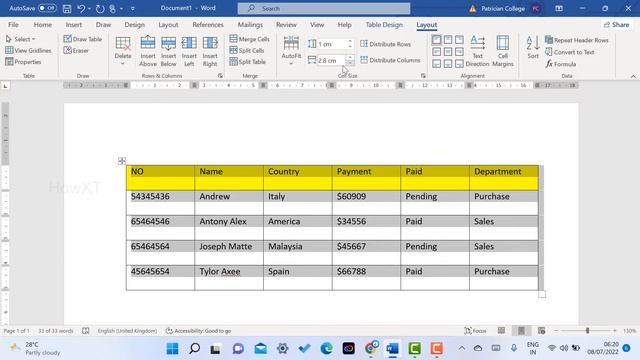Screen dimensions: 640x360
Task: Click the row height field showing 1 cm
Action: (331, 44)
